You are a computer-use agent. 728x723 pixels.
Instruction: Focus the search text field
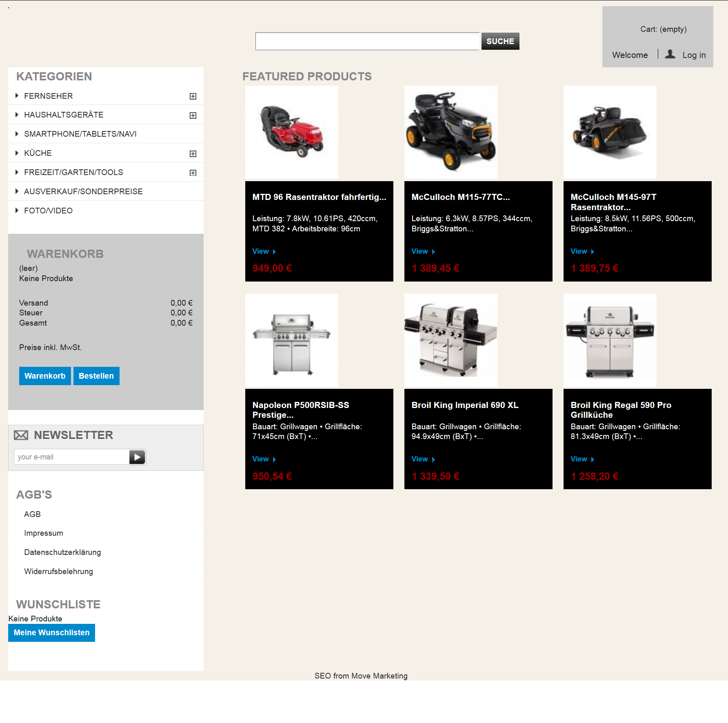point(367,41)
